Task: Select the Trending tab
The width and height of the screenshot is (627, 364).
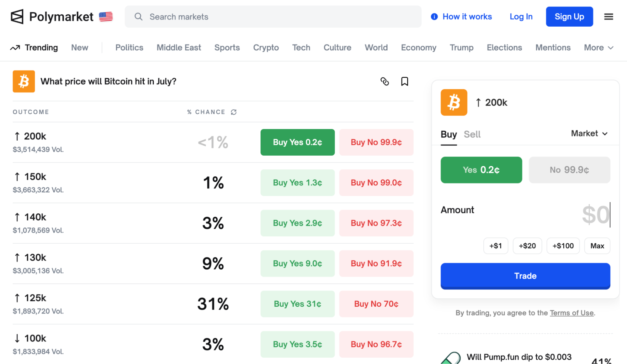Action: pos(41,48)
